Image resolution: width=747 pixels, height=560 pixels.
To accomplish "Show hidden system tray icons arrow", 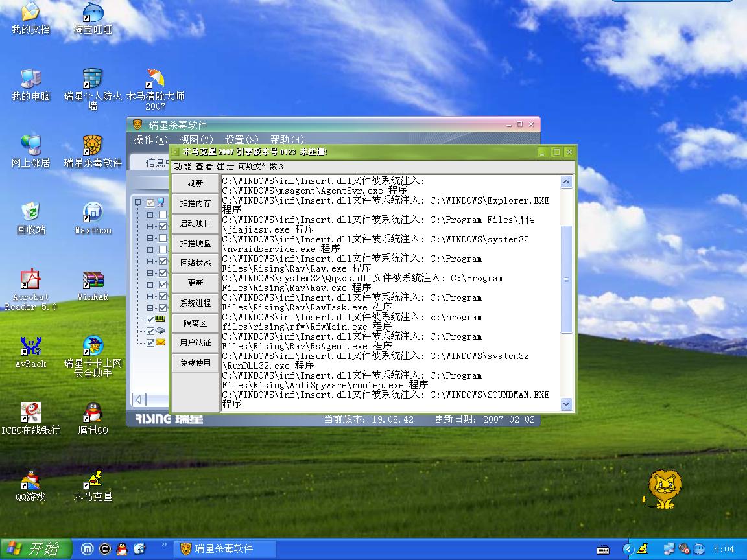I will 628,549.
